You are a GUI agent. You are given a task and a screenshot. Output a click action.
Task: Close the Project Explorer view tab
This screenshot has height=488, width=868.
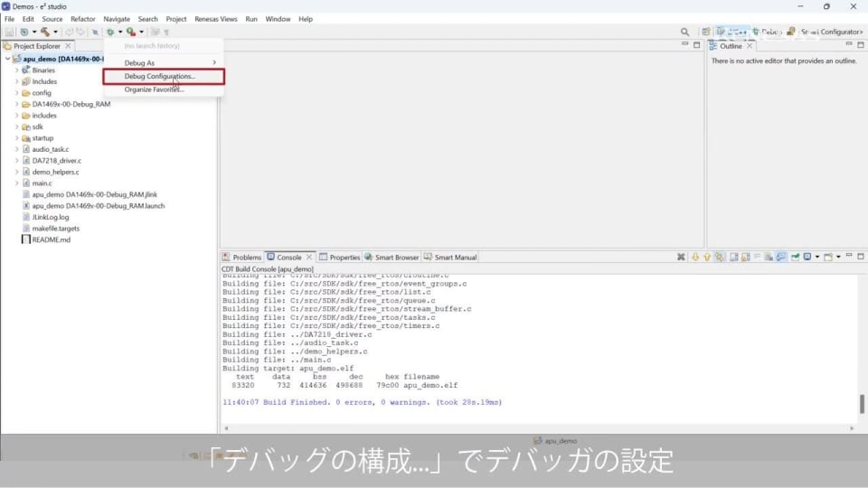(68, 46)
